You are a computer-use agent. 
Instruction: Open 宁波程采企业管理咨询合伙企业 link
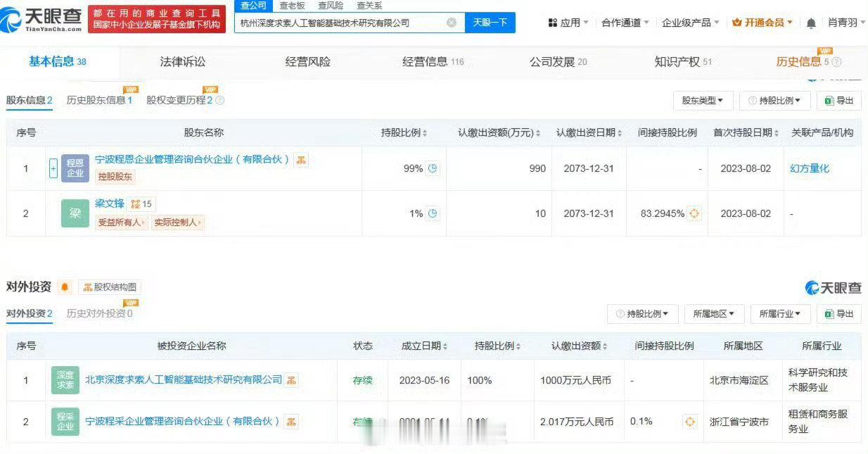tap(183, 422)
